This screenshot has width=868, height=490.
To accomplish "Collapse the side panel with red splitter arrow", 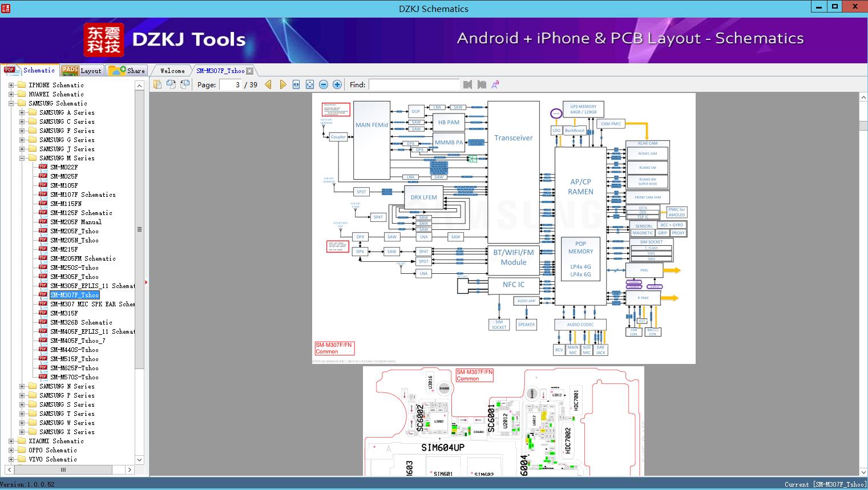I will click(x=146, y=282).
